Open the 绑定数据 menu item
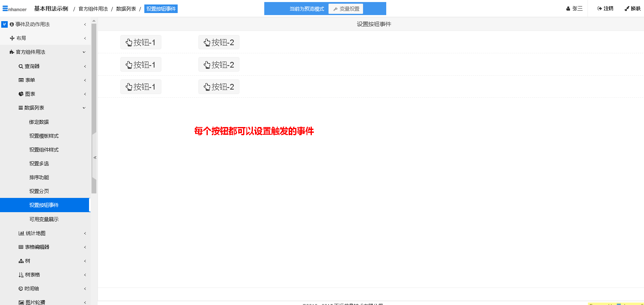The height and width of the screenshot is (305, 644). tap(39, 122)
